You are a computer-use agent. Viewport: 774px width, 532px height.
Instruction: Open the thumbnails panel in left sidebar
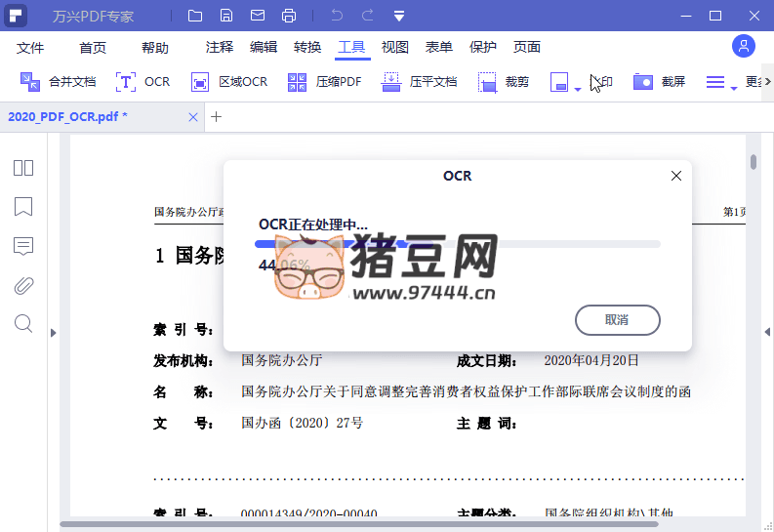[x=23, y=168]
